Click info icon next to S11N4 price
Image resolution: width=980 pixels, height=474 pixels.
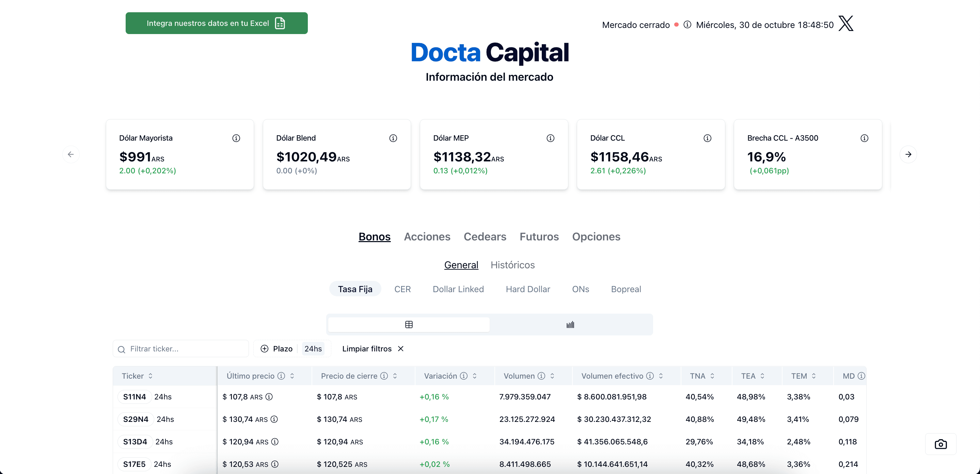point(269,397)
